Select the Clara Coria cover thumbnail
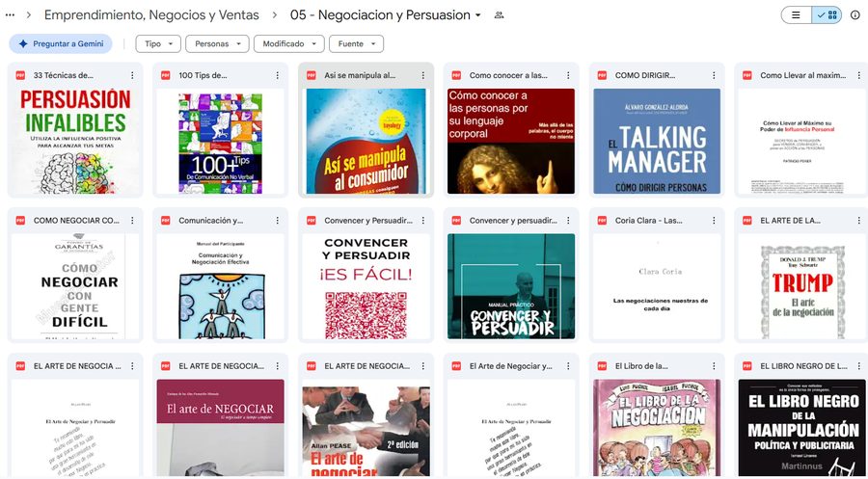This screenshot has width=868, height=479. coord(657,286)
